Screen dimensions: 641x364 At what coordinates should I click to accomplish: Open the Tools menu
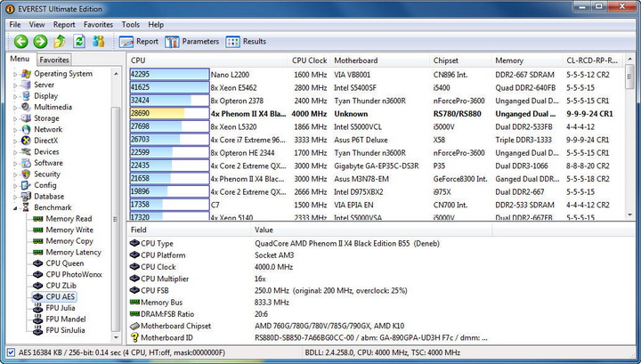pyautogui.click(x=130, y=25)
